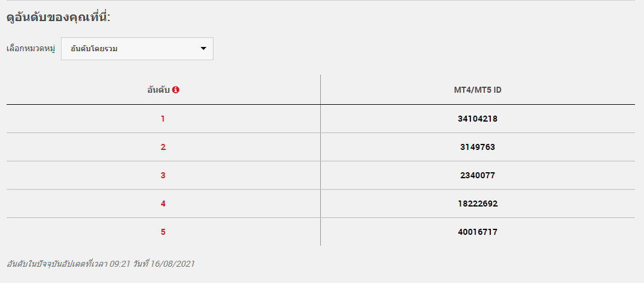Click account ID 2340077
Screen dimensions: 644x283
click(478, 176)
